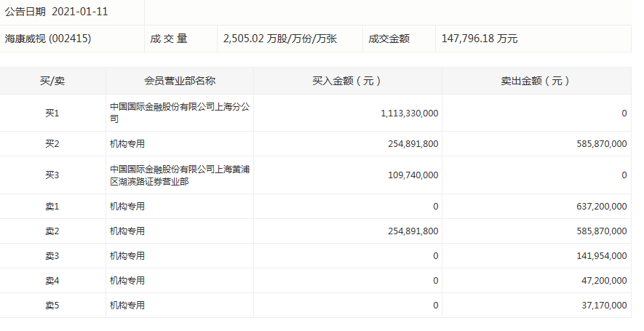Select sell amount 141,954,000
Image resolution: width=644 pixels, height=331 pixels.
coord(602,256)
